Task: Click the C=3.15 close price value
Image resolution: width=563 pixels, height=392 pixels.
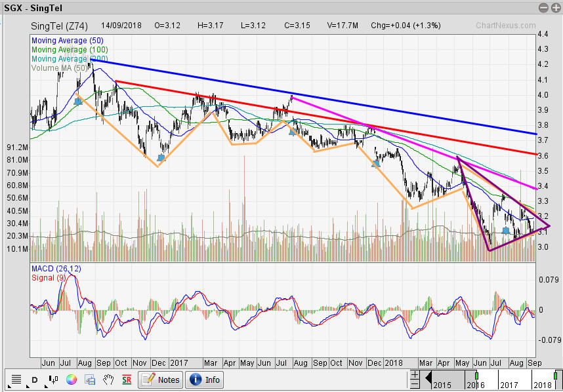Action: click(297, 26)
